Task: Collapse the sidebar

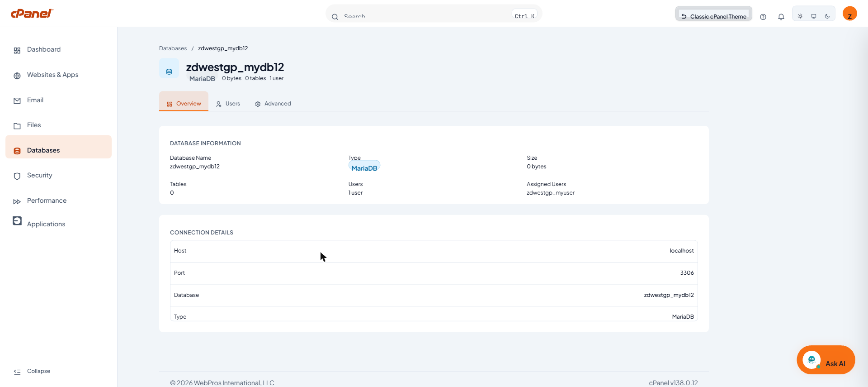Action: coord(32,371)
